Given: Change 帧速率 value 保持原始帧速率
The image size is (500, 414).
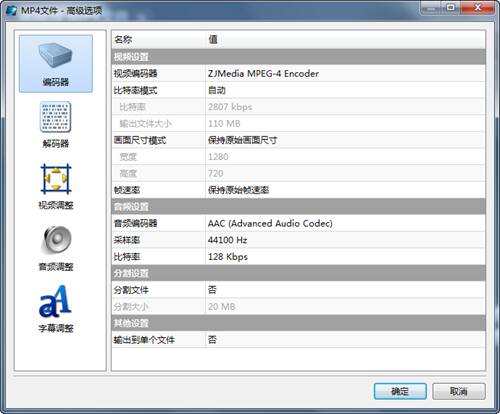Looking at the screenshot, I should click(x=345, y=190).
